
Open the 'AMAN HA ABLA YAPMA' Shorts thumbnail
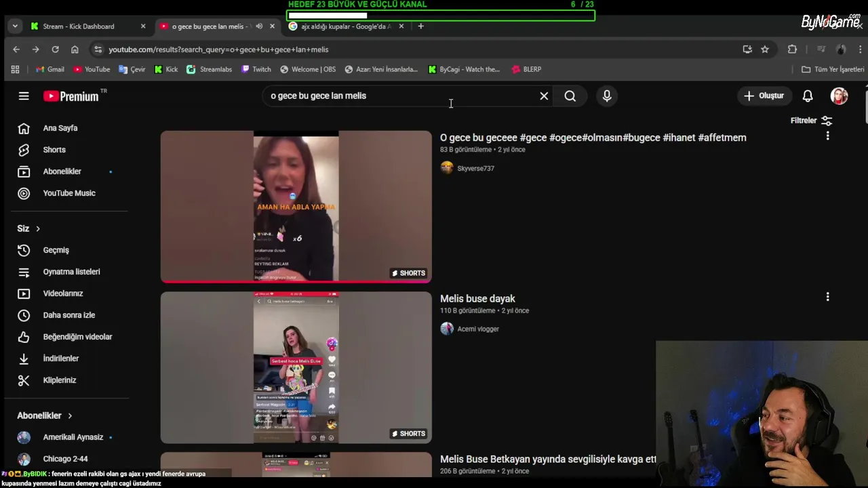coord(296,207)
